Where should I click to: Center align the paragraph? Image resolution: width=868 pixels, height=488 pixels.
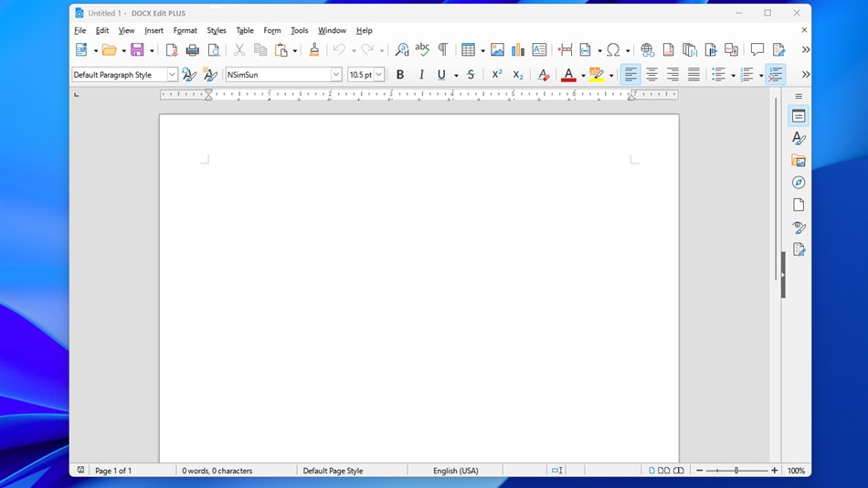click(651, 75)
